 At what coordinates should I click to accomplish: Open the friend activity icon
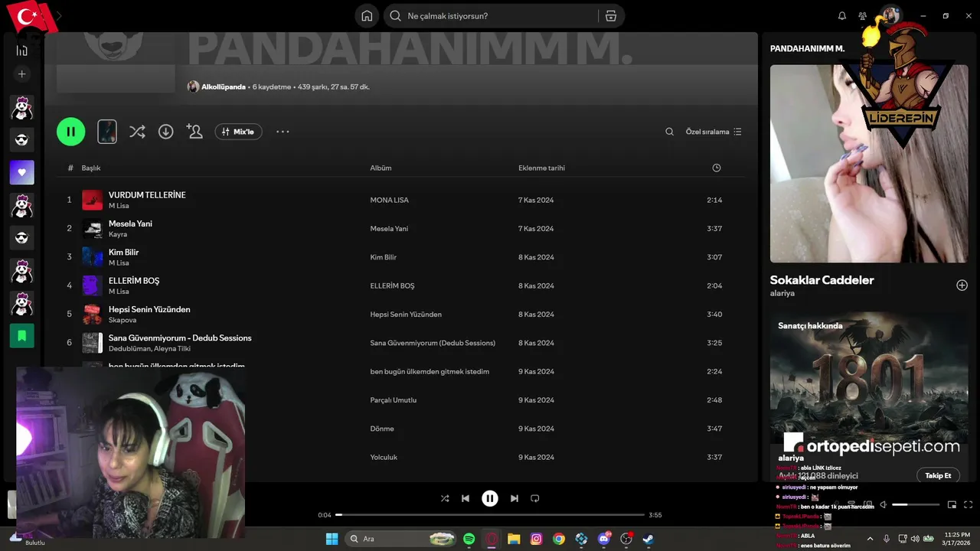click(x=863, y=16)
